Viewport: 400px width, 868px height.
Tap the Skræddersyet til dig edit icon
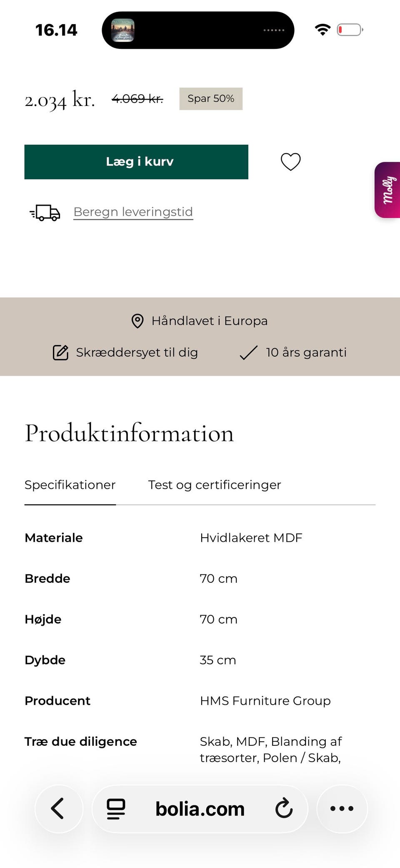(60, 352)
